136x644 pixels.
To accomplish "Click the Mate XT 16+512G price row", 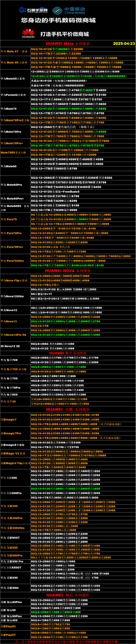I will 83,49.
